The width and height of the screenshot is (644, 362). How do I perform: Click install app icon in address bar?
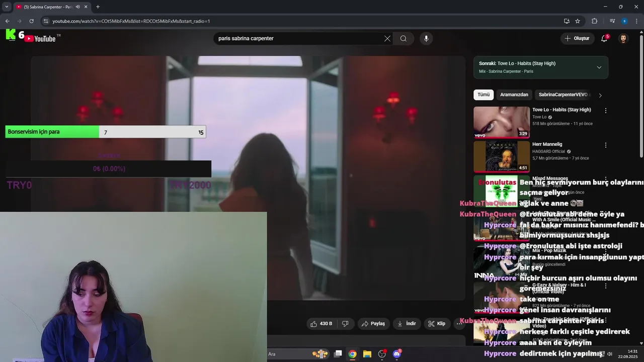tap(567, 21)
